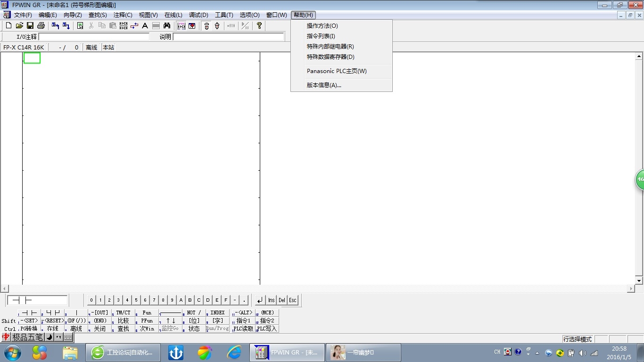Screen dimensions: 644x362
Task: Click the FP-X C14R 16K PLC type status
Action: point(24,48)
